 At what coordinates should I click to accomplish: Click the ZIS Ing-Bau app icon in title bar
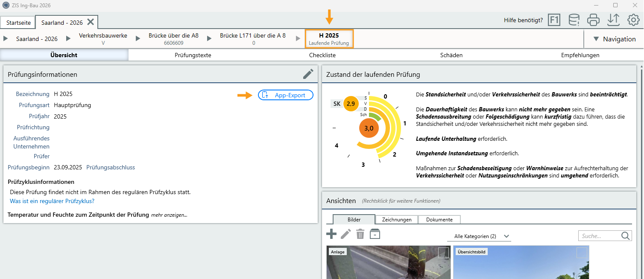(x=6, y=5)
